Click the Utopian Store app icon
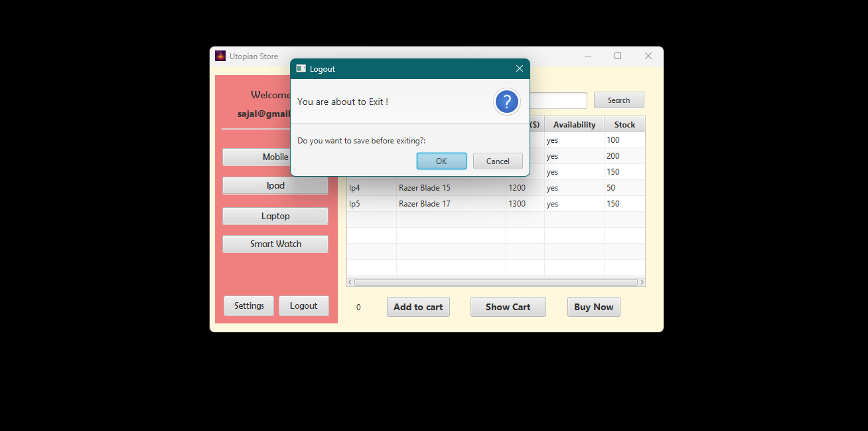 click(x=220, y=56)
